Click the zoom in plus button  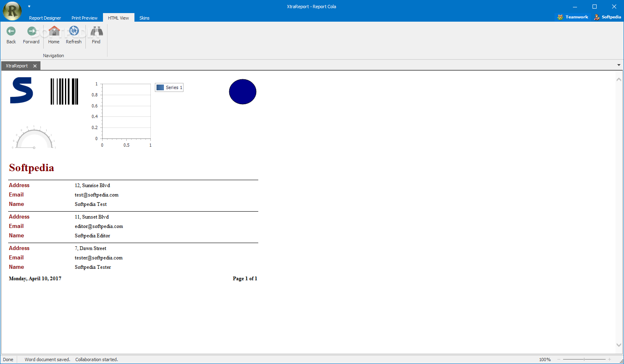[x=609, y=360]
